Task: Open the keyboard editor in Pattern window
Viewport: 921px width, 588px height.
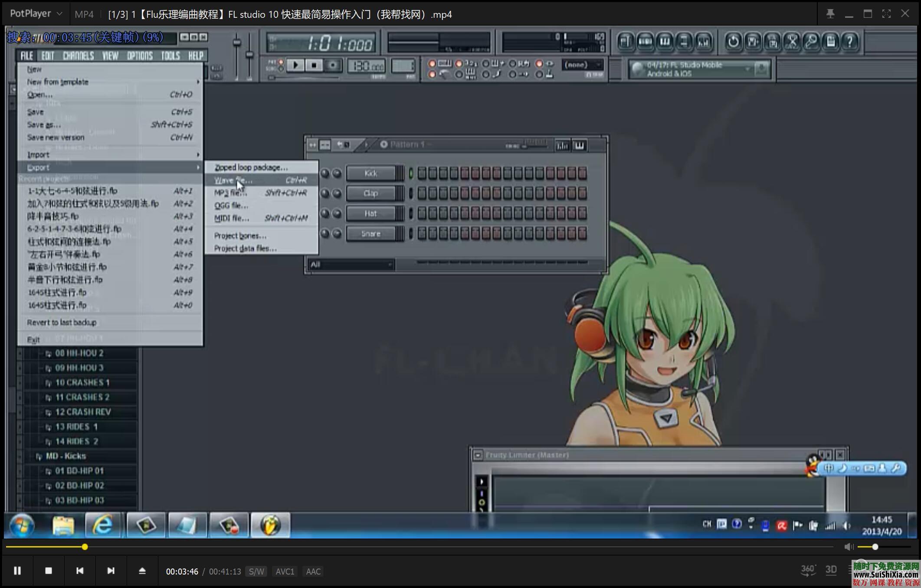Action: click(580, 145)
